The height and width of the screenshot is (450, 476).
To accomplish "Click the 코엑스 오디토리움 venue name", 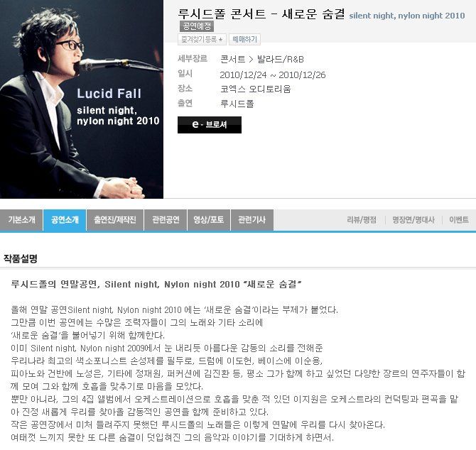I will (255, 89).
